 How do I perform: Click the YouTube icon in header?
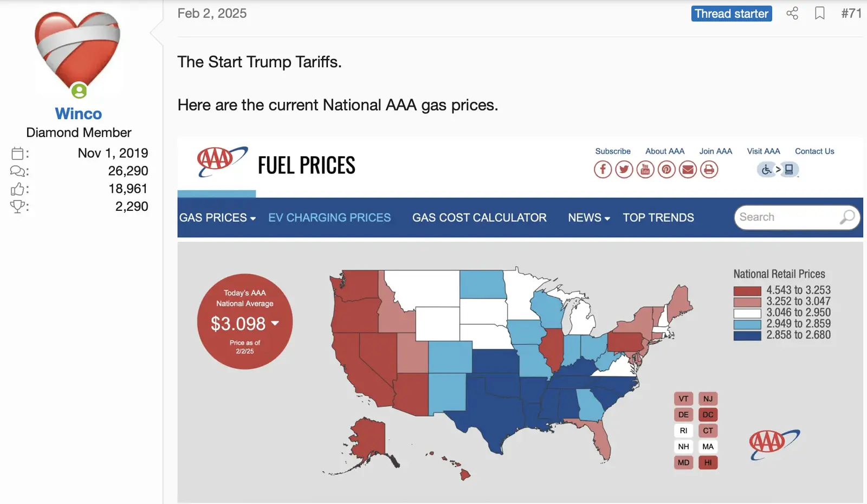pyautogui.click(x=645, y=170)
